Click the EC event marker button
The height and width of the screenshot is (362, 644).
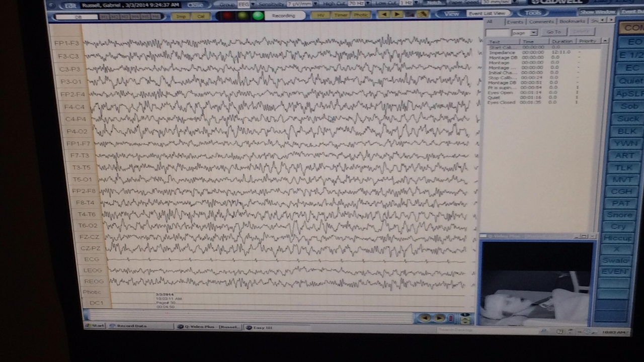[x=631, y=68]
